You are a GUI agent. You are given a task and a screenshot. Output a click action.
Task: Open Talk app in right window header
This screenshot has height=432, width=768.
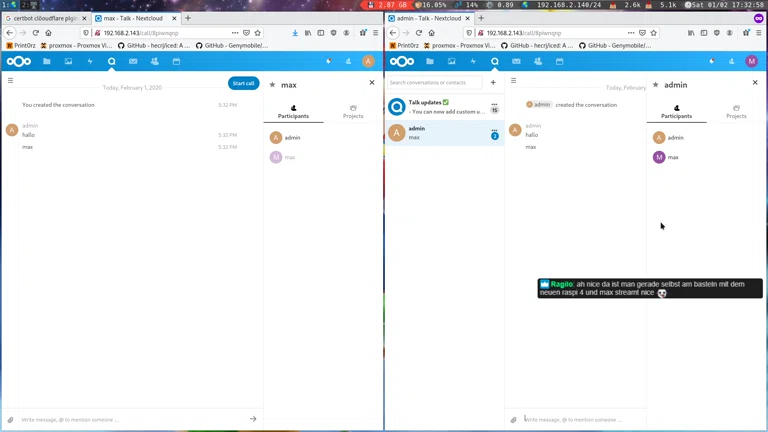[495, 61]
